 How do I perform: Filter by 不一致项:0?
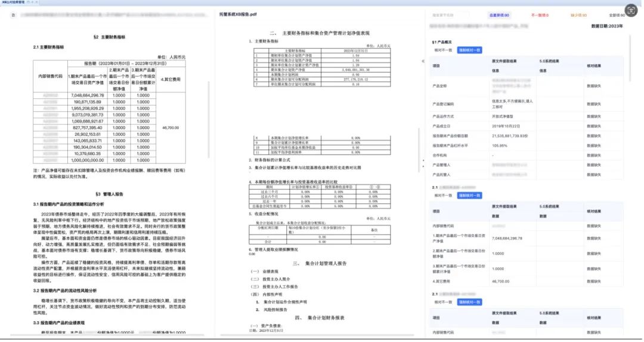540,15
